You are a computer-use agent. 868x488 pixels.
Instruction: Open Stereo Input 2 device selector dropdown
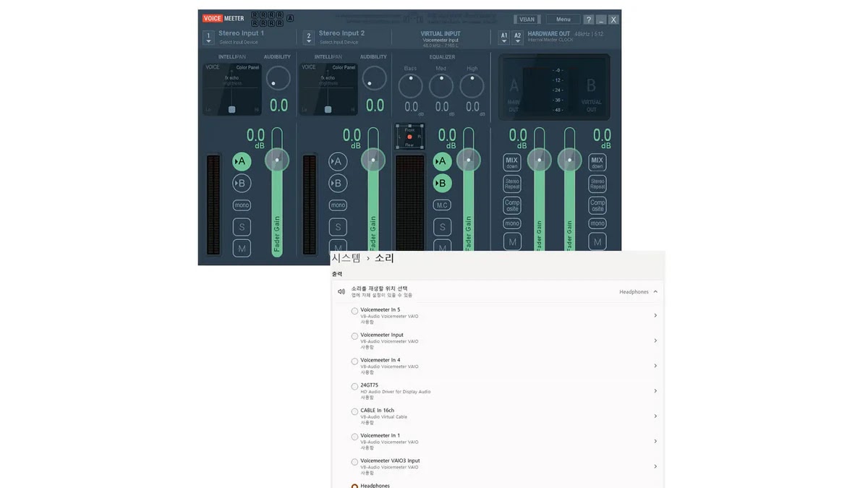tap(309, 38)
